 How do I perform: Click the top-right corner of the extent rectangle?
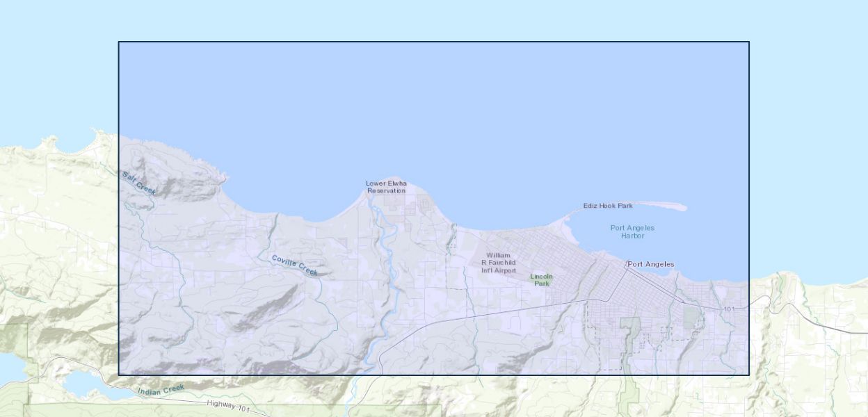click(x=748, y=42)
